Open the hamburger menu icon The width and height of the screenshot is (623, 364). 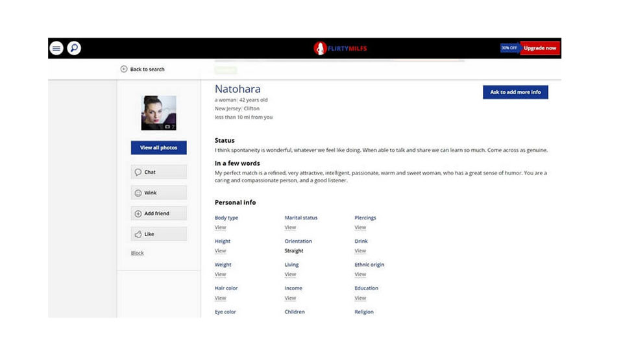[56, 48]
